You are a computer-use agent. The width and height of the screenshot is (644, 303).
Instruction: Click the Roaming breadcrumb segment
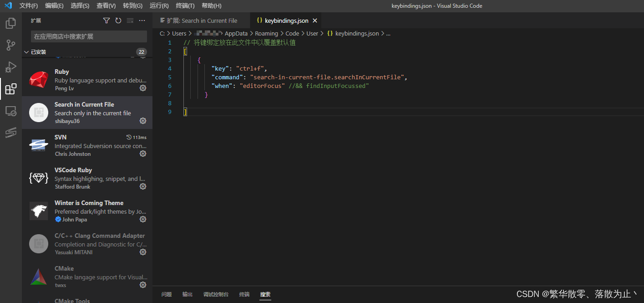[266, 33]
